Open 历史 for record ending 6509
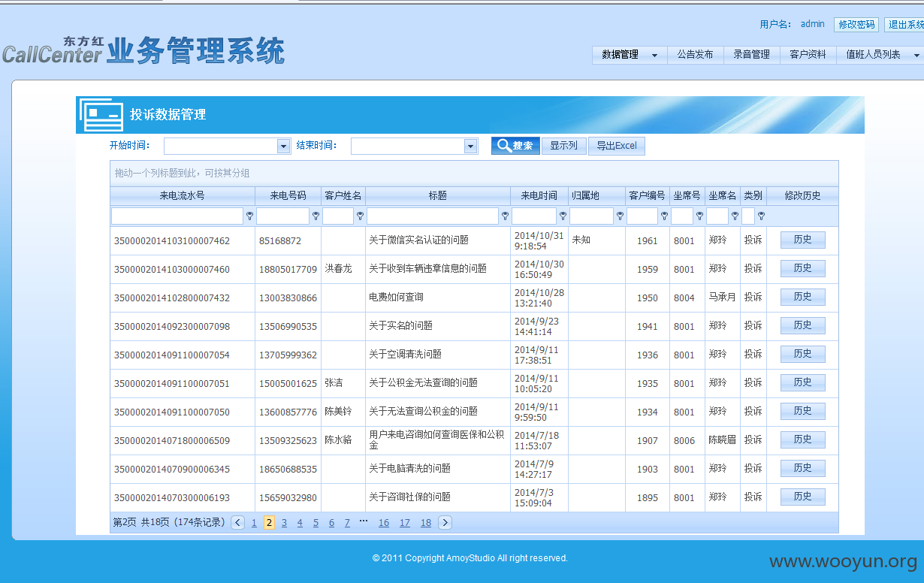The height and width of the screenshot is (583, 924). click(x=802, y=440)
